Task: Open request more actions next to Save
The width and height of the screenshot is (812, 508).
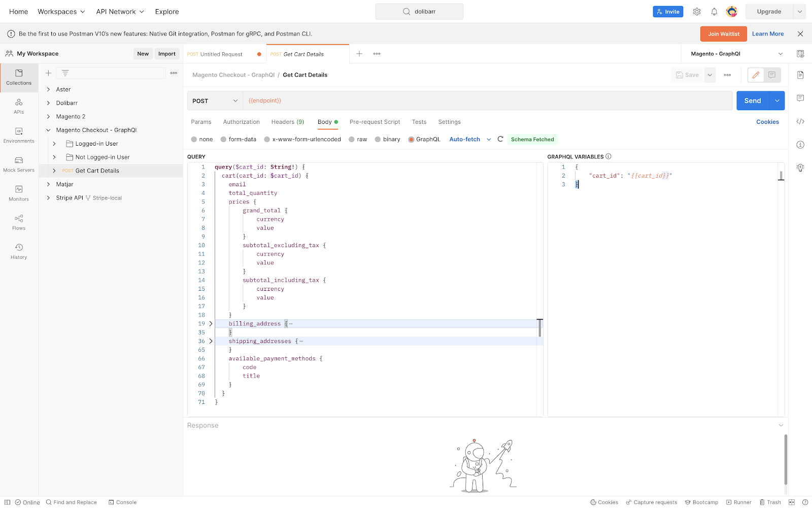Action: [x=727, y=75]
